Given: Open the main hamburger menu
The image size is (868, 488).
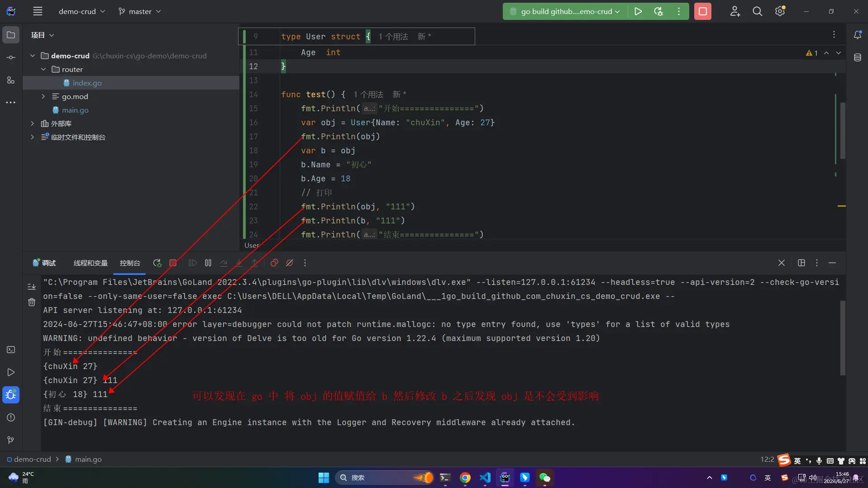Looking at the screenshot, I should 38,11.
